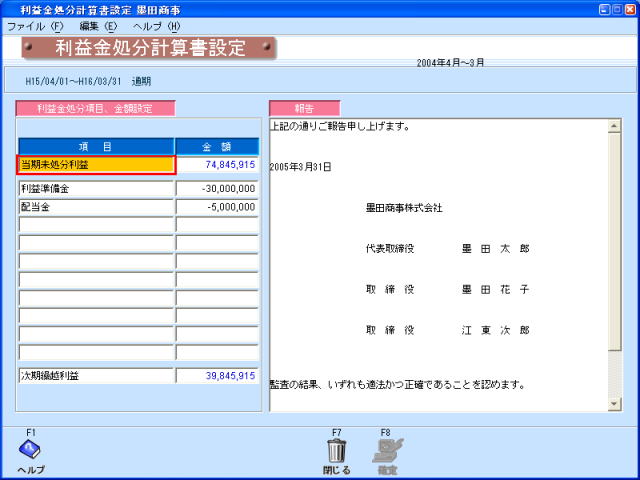
Task: Click the 項目 column header
Action: (x=96, y=146)
